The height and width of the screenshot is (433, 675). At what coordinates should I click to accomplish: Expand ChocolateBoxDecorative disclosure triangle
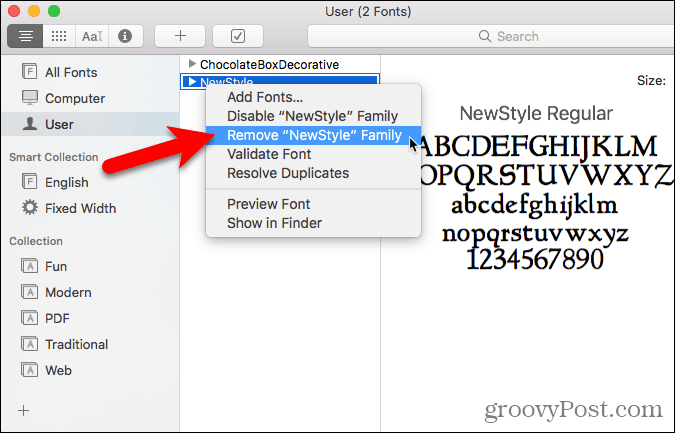192,64
